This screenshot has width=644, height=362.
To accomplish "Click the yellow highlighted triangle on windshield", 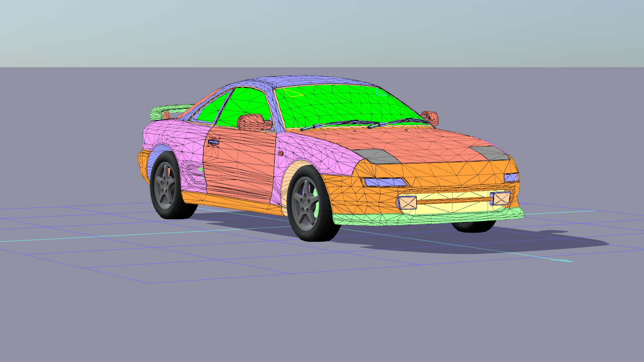I will click(x=293, y=93).
